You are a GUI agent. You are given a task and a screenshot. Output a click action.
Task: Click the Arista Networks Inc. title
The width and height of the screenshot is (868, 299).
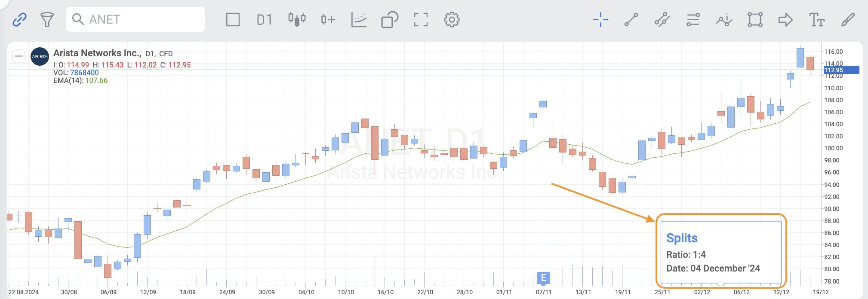[97, 53]
